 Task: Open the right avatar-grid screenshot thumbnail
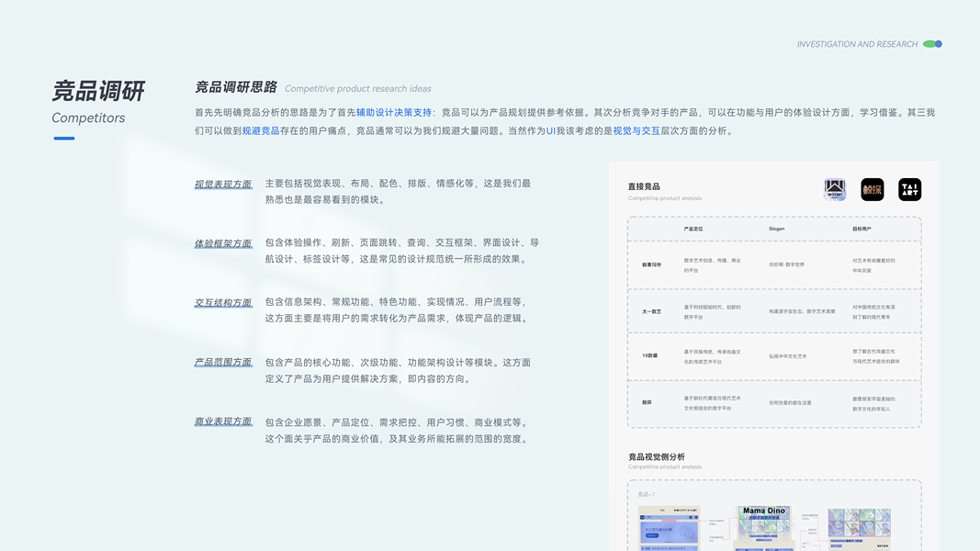860,529
